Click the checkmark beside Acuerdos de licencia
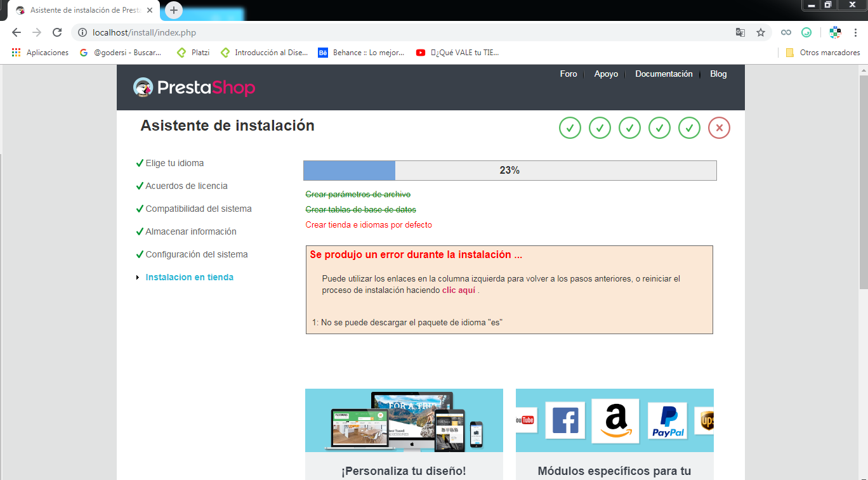868x480 pixels. click(x=140, y=186)
